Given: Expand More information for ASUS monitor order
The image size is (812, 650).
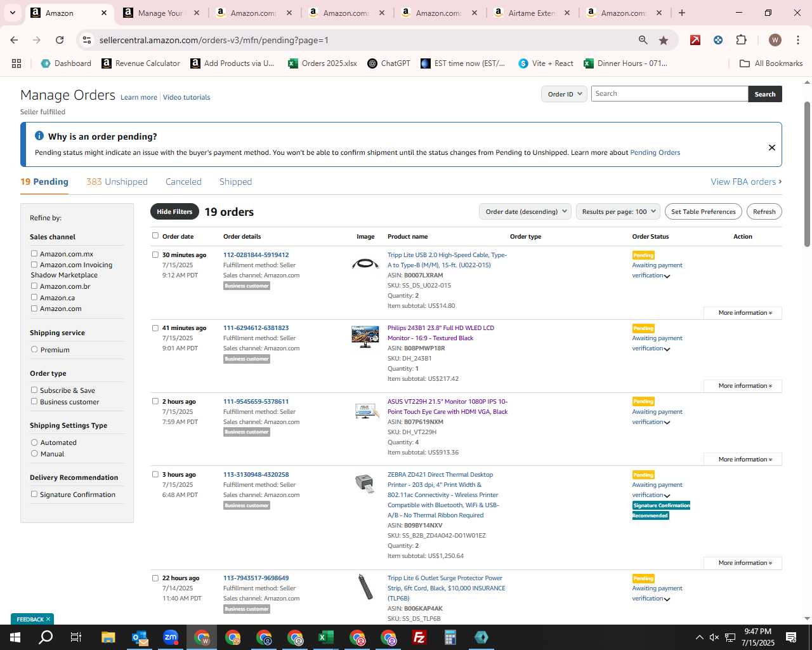Looking at the screenshot, I should click(743, 460).
